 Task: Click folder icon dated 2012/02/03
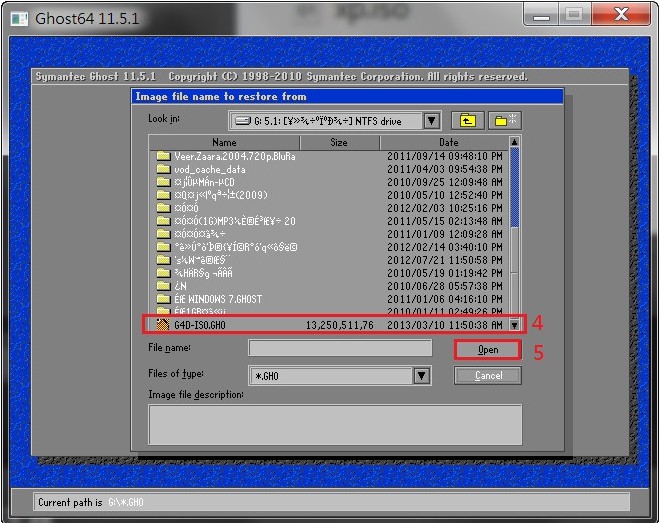point(163,208)
